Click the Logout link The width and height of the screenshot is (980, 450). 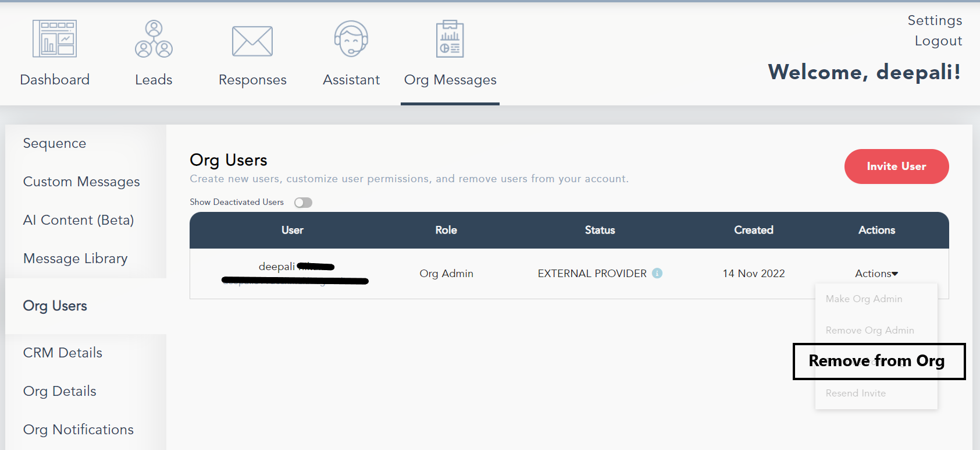(938, 41)
